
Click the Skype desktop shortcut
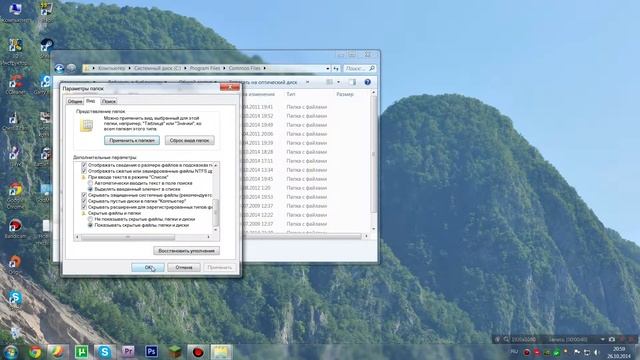(16, 300)
